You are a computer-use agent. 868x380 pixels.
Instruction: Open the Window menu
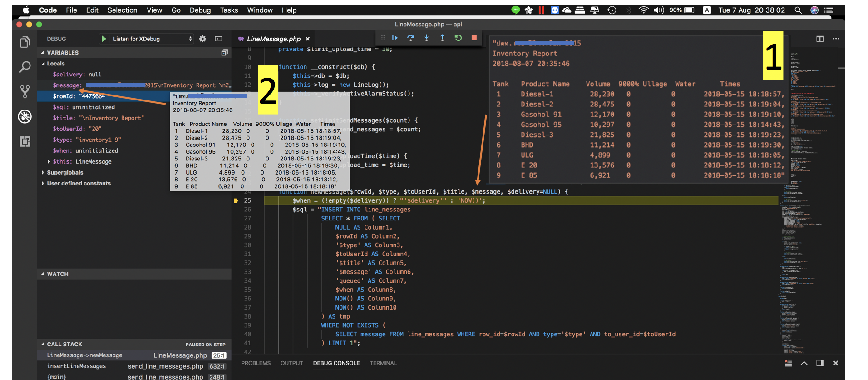pos(260,10)
